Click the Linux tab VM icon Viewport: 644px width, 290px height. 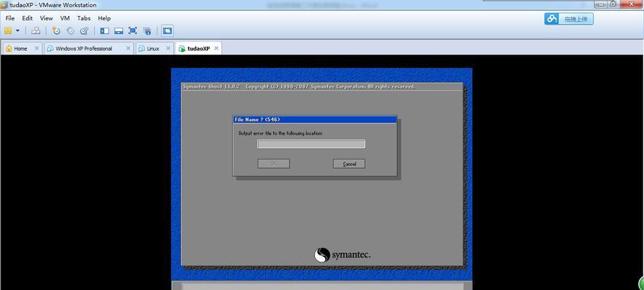(142, 49)
